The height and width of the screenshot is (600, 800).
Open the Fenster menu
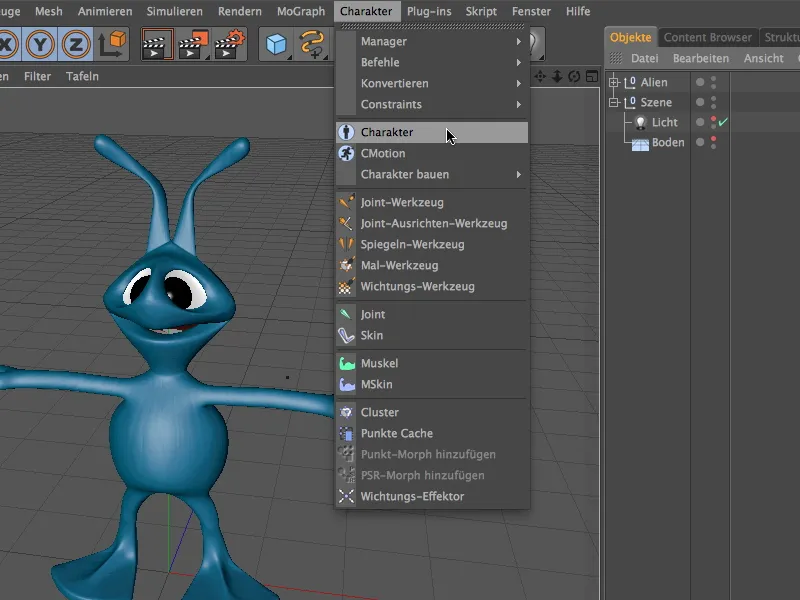tap(532, 11)
